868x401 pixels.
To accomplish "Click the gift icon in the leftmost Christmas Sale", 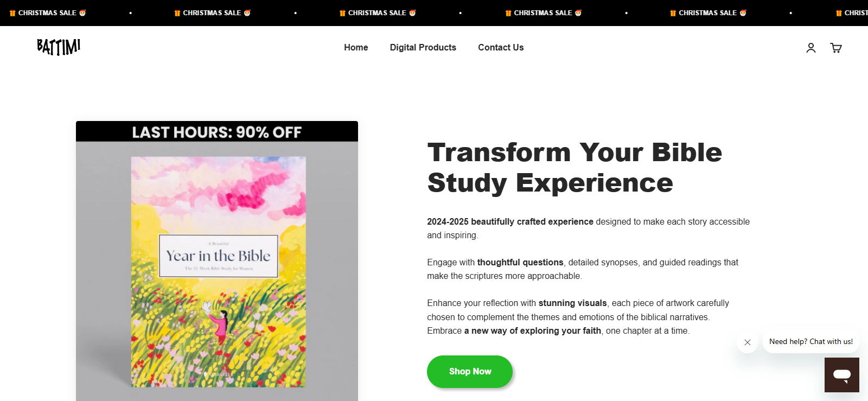I will [12, 13].
